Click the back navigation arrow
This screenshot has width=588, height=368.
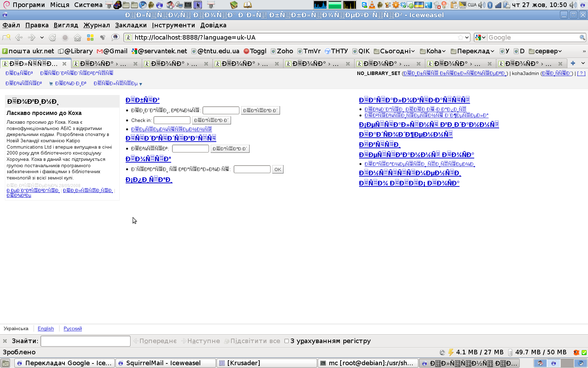[19, 38]
